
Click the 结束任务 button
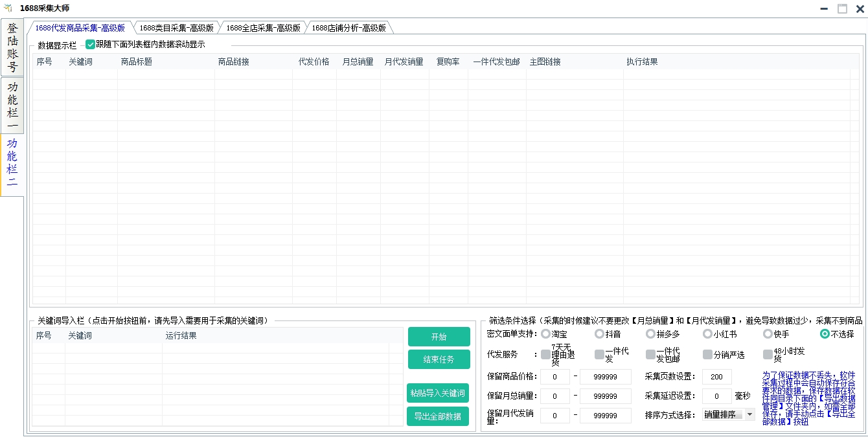(439, 359)
